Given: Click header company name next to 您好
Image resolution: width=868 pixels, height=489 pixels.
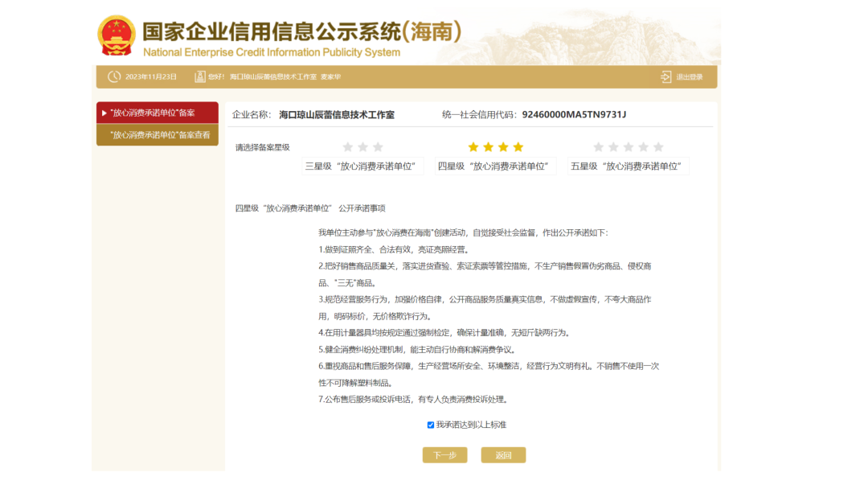Looking at the screenshot, I should coord(273,77).
